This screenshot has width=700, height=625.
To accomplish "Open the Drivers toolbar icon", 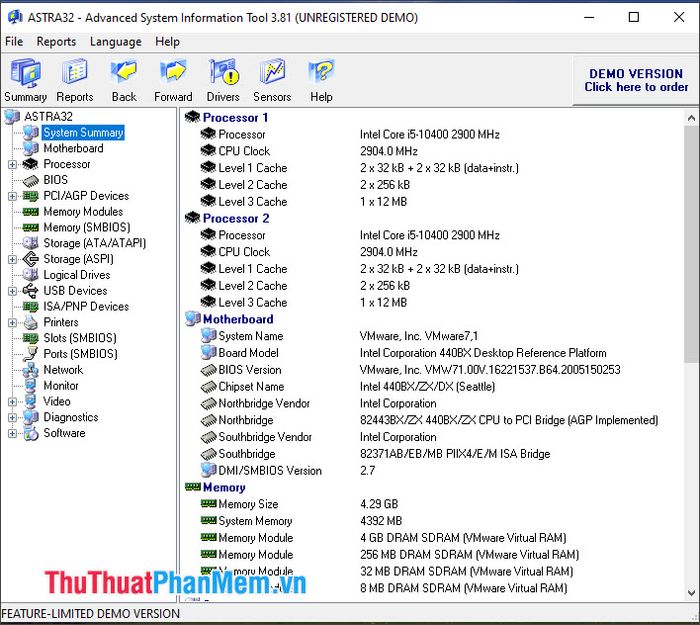I will click(x=223, y=80).
